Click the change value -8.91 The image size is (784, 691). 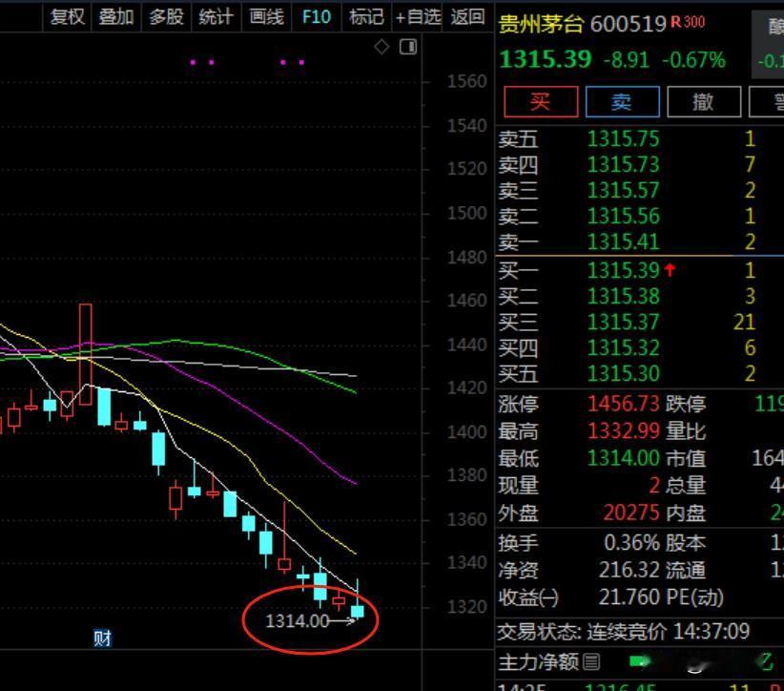click(626, 60)
